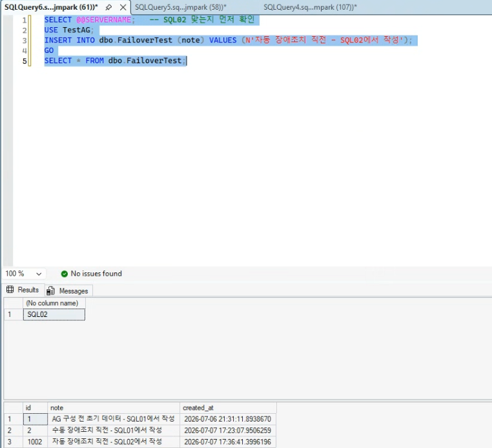Click the GO statement on line 4
This screenshot has height=448, width=492.
pyautogui.click(x=49, y=50)
